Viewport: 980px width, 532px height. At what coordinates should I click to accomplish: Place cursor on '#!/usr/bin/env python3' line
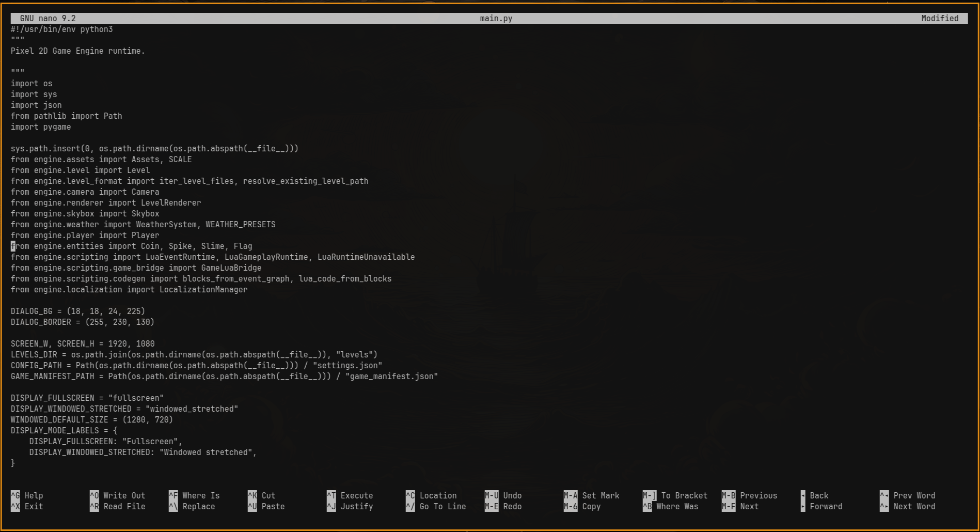[62, 29]
